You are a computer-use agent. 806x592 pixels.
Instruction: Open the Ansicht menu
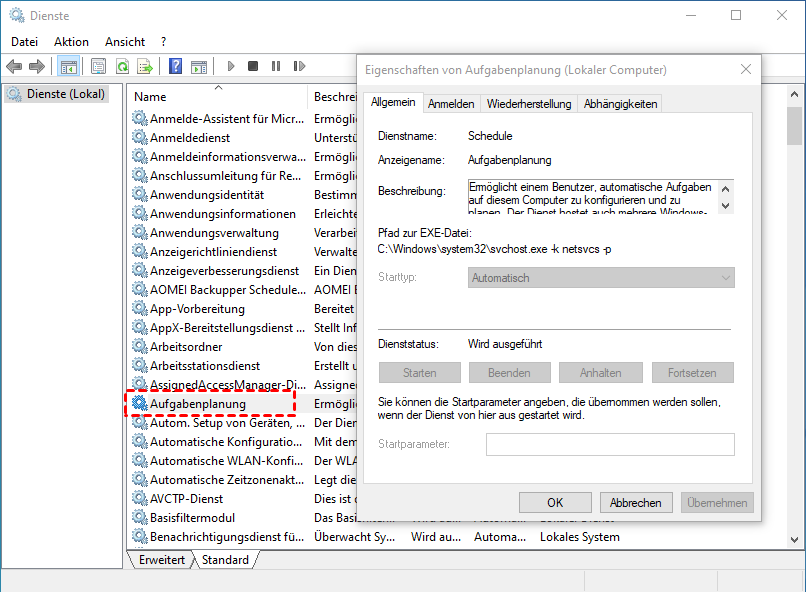click(125, 42)
